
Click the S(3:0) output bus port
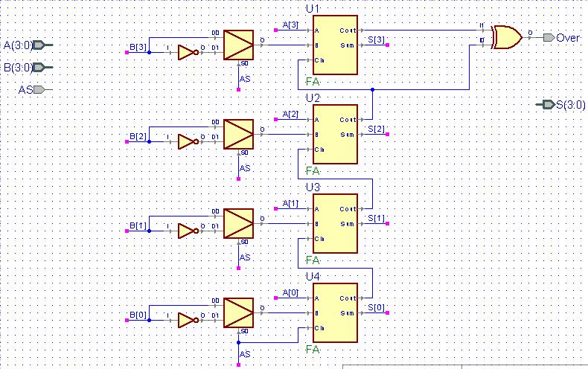pos(546,105)
